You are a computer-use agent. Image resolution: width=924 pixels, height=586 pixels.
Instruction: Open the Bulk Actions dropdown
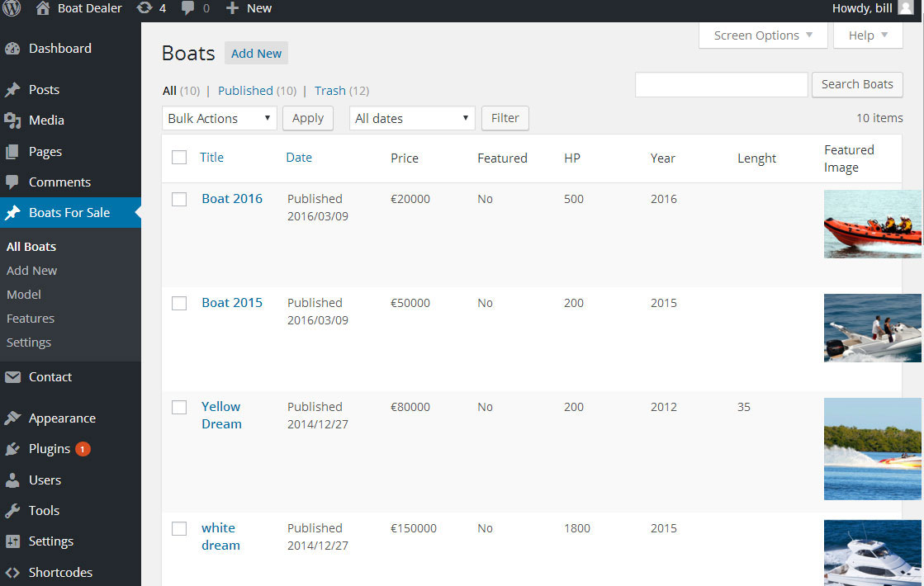(x=219, y=118)
